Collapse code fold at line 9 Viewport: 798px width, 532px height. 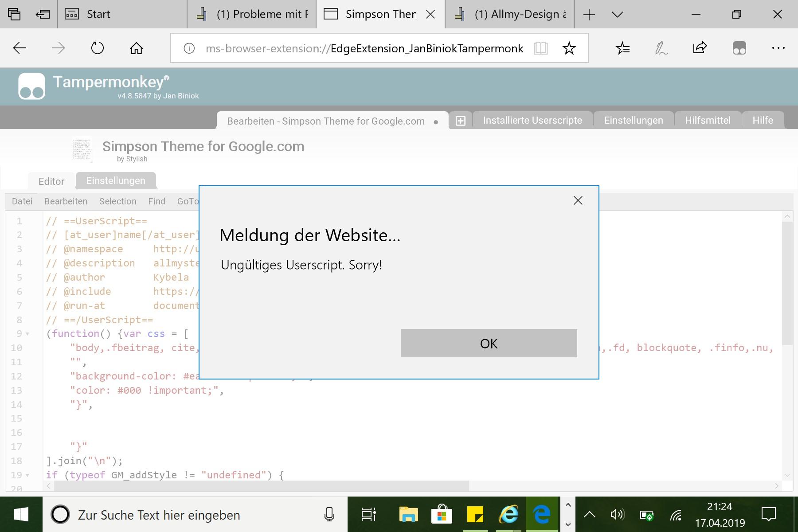coord(28,334)
